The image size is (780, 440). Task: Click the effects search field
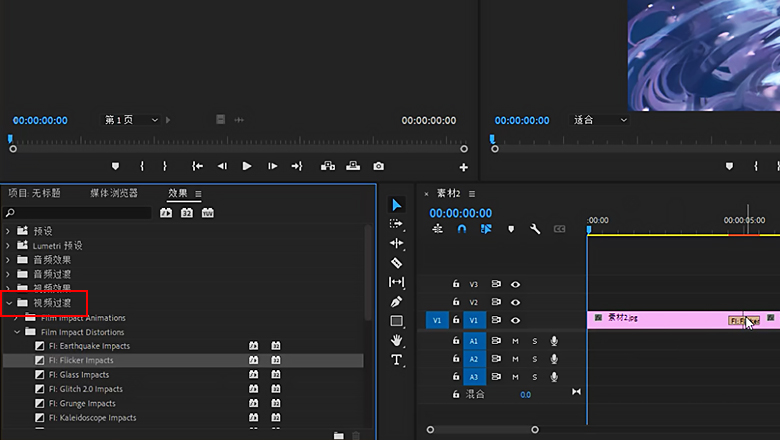[80, 213]
